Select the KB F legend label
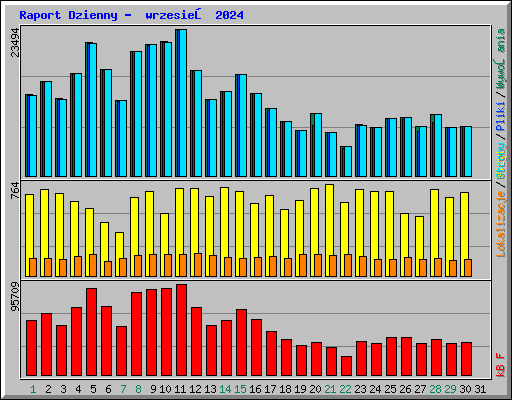Screen dimensions: 512x400 point(501,365)
